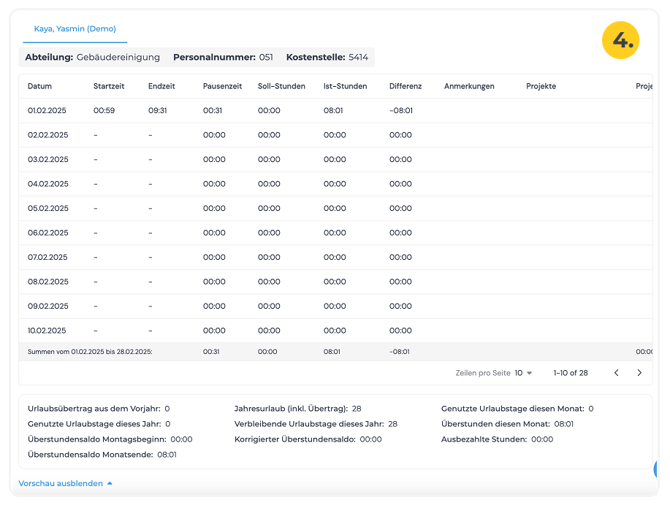Viewport: 670px width, 508px height.
Task: Click the Differenz column header
Action: point(406,86)
